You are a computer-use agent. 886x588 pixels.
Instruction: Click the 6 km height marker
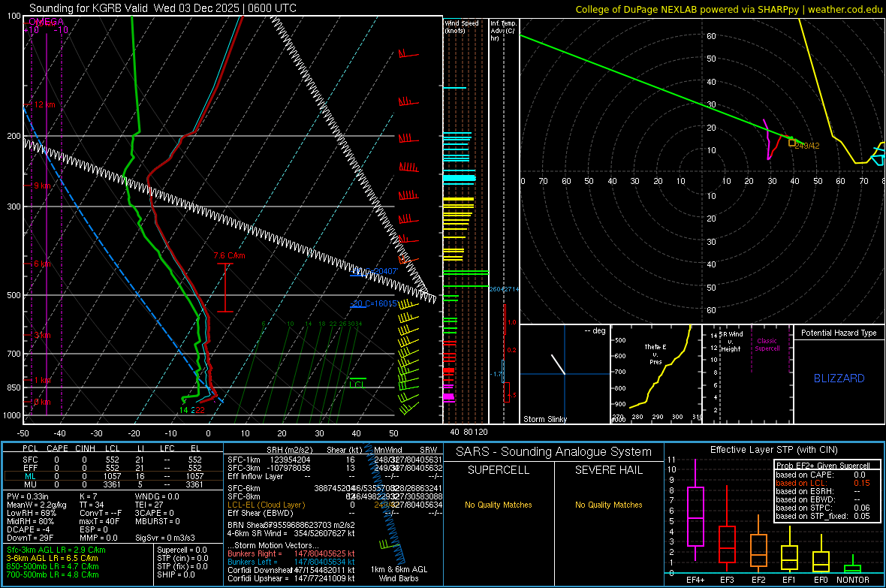(42, 264)
